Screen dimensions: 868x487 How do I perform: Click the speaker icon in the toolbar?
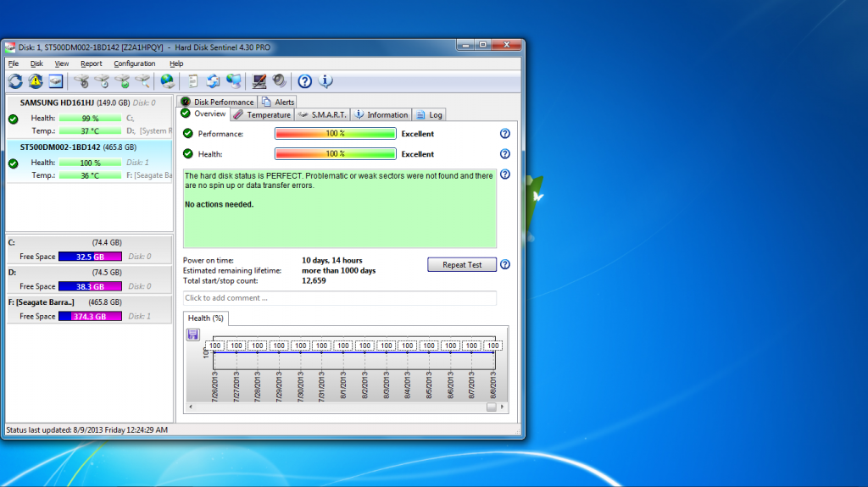pos(279,81)
